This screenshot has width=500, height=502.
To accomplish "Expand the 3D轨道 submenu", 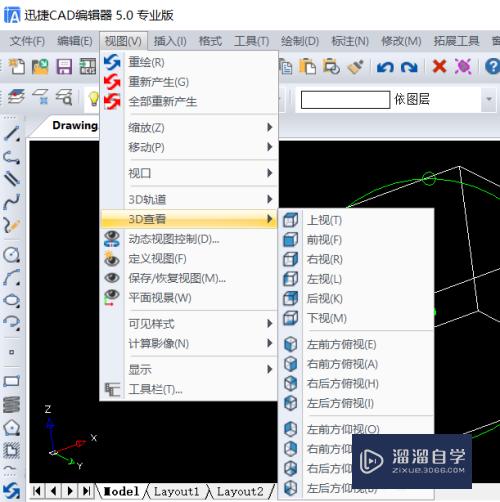I will pos(189,199).
